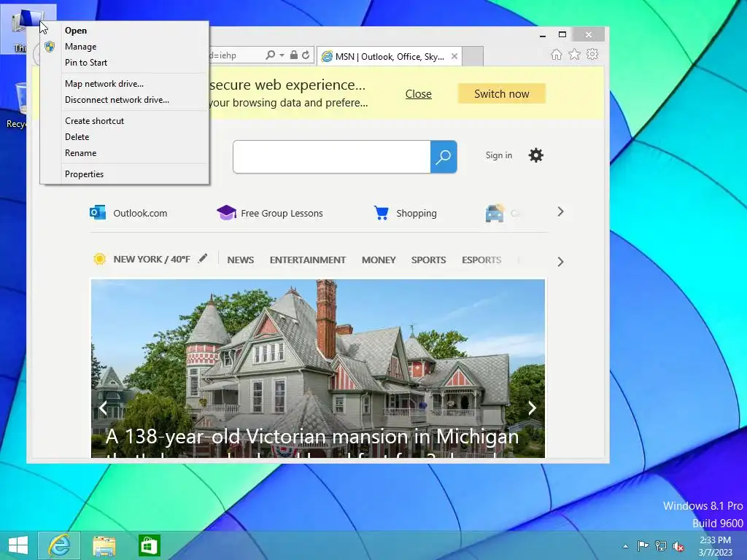
Task: Click the Switch now button
Action: (502, 94)
